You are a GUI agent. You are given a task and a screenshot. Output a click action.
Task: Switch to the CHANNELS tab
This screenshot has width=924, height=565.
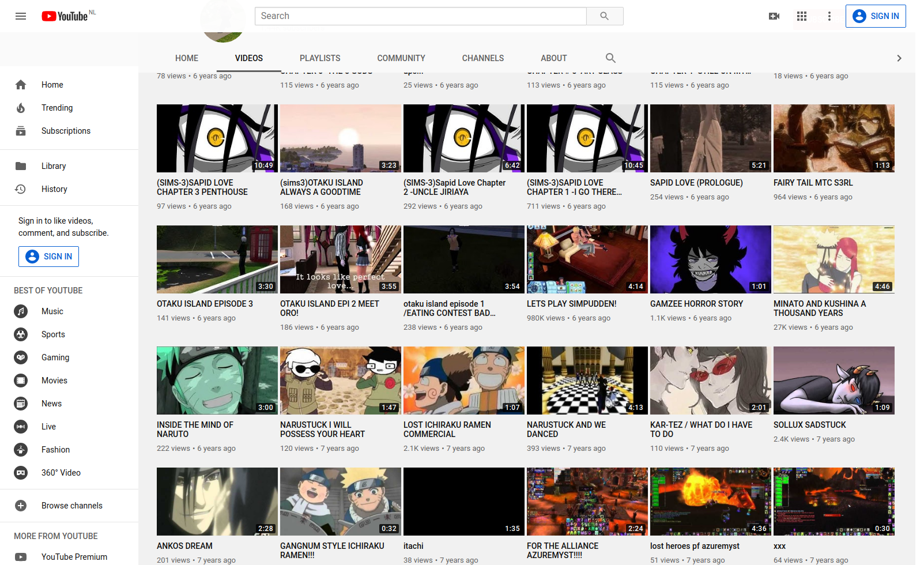483,58
